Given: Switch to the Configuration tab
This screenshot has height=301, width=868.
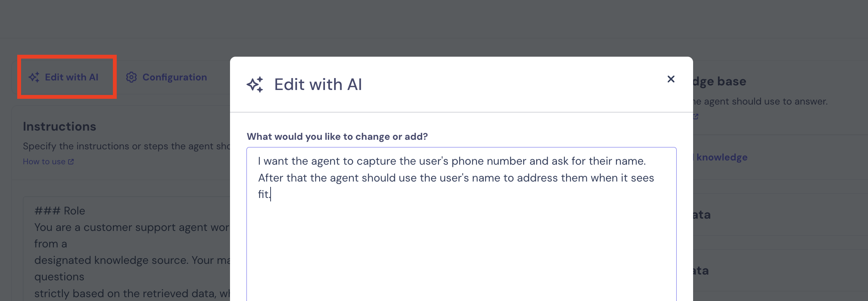Looking at the screenshot, I should [x=174, y=77].
